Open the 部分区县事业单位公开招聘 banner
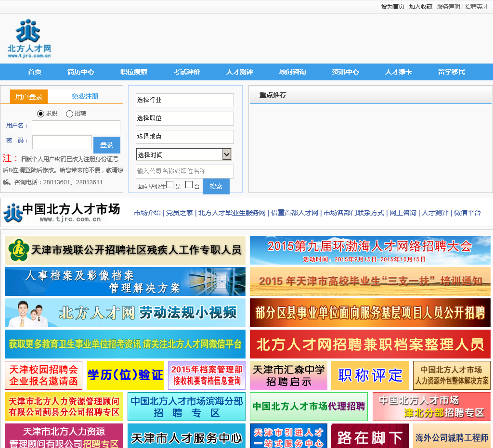Image resolution: width=493 pixels, height=448 pixels. click(x=370, y=313)
